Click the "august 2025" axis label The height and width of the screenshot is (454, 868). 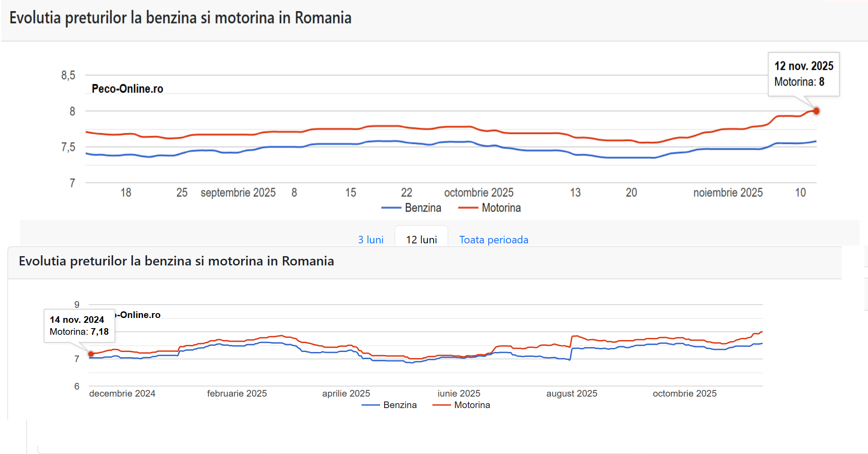[x=571, y=393]
